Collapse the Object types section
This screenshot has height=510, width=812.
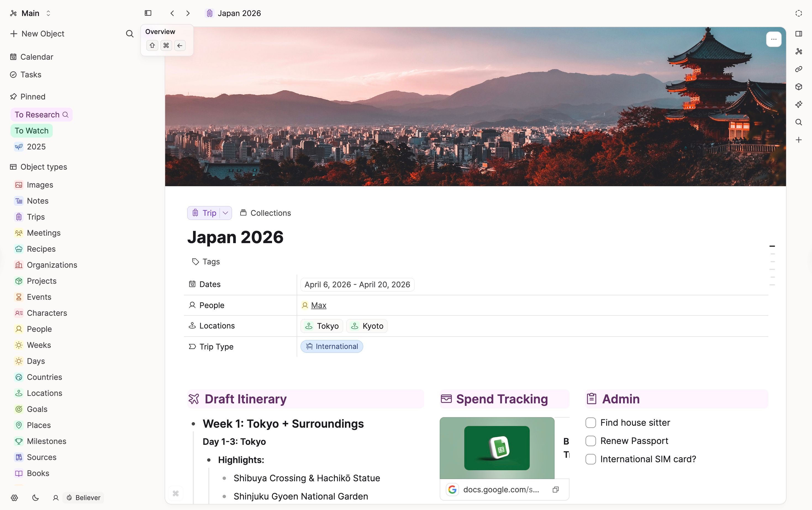[44, 167]
